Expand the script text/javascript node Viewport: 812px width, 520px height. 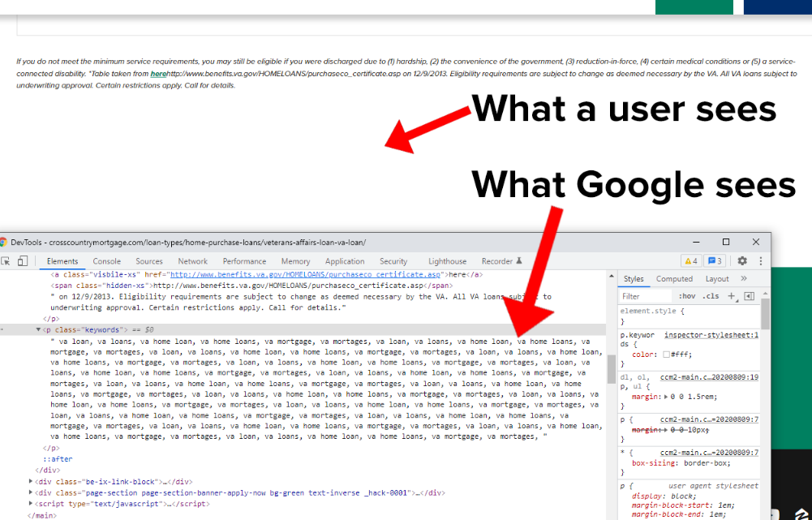(x=31, y=504)
